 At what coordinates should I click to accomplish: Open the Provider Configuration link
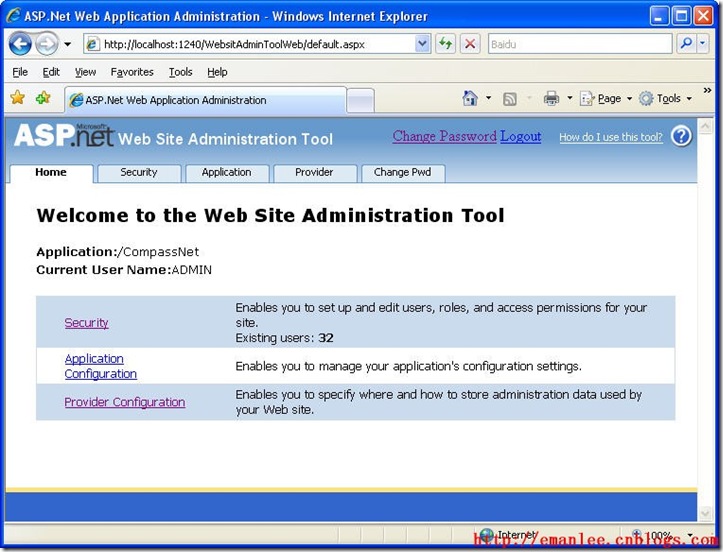point(124,402)
